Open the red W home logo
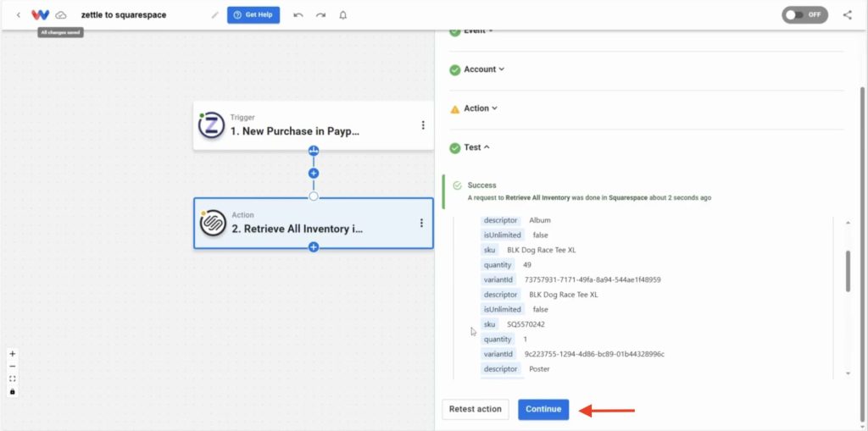Image resolution: width=868 pixels, height=431 pixels. click(x=40, y=15)
